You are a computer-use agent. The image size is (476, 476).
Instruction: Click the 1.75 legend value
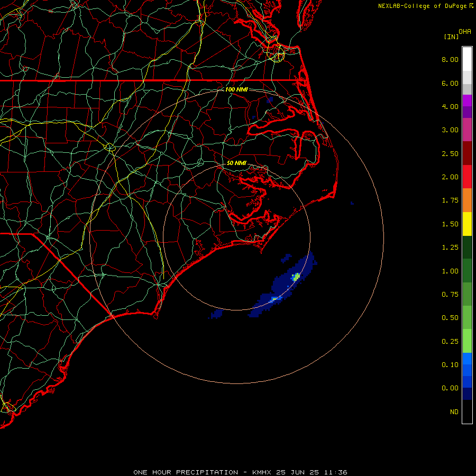[x=450, y=200]
